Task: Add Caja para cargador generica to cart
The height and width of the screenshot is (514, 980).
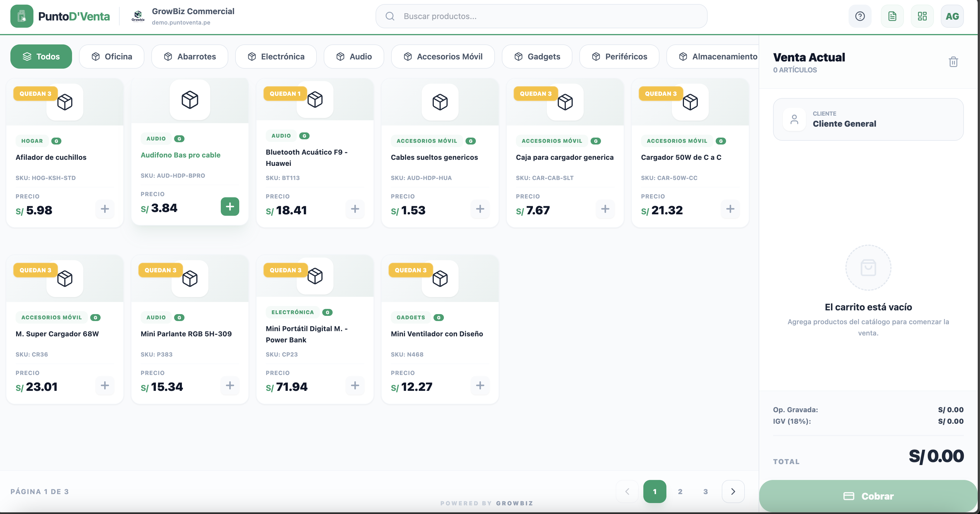Action: point(605,209)
